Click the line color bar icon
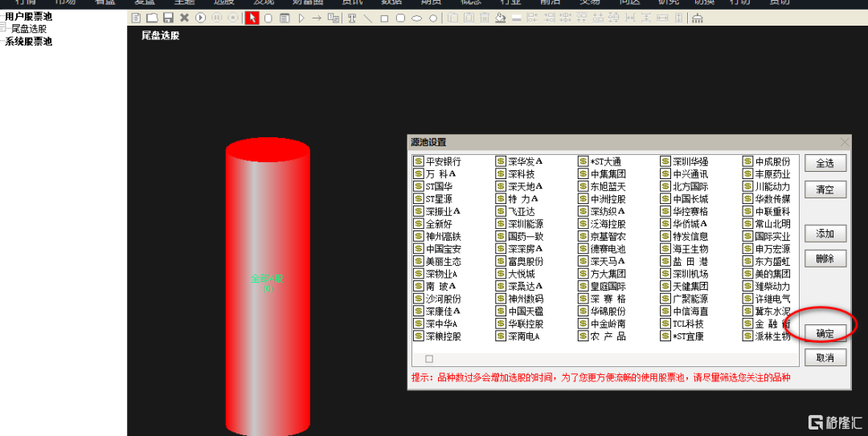Image resolution: width=868 pixels, height=436 pixels. pyautogui.click(x=517, y=18)
